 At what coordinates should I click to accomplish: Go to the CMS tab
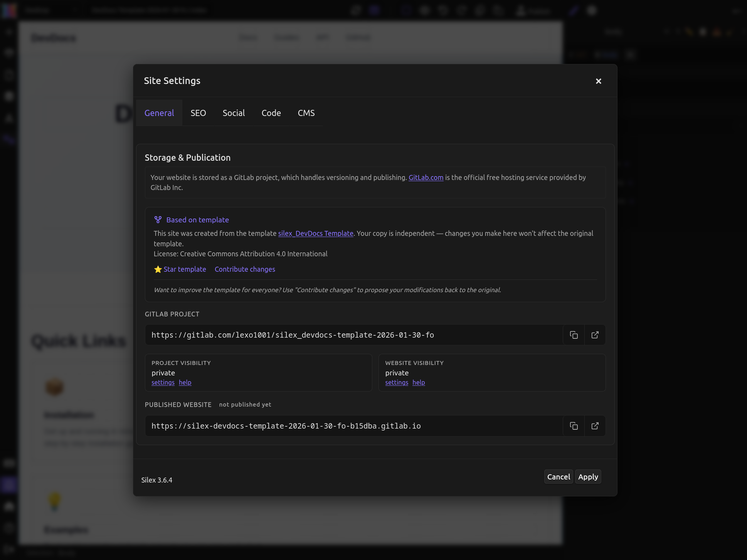click(306, 113)
